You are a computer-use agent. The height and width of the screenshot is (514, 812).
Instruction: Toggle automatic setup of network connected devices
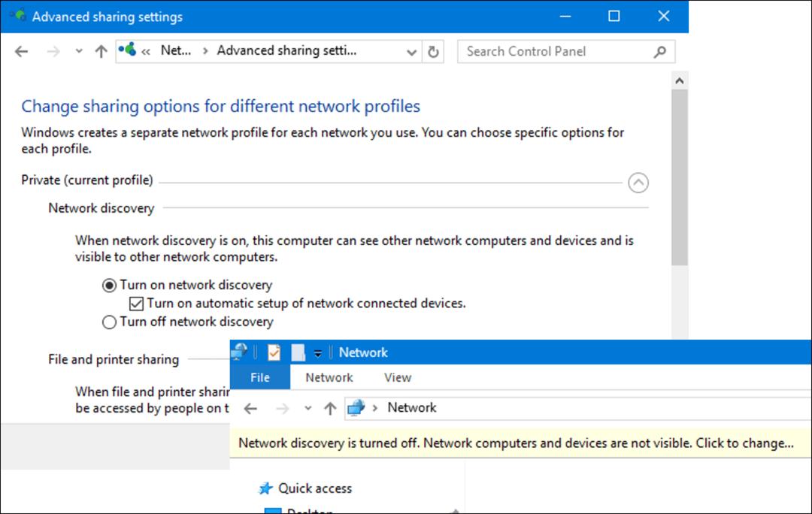(x=136, y=304)
